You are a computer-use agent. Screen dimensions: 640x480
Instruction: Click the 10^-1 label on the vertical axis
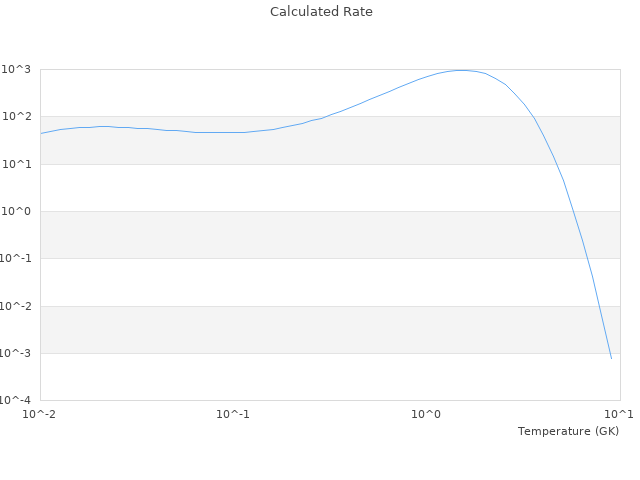click(x=15, y=259)
